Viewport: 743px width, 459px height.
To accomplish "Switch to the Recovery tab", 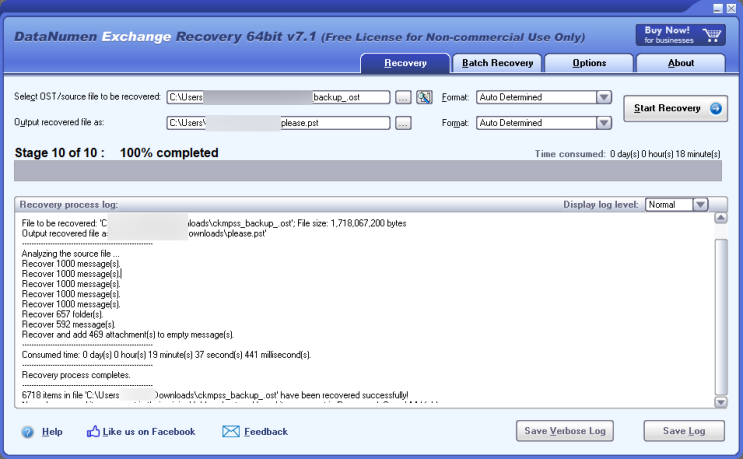I will [x=405, y=63].
